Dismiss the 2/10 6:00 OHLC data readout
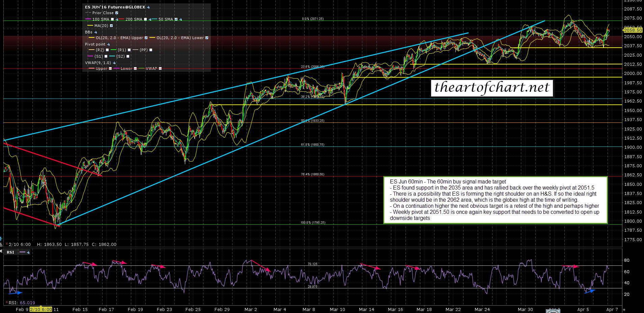 (6, 244)
